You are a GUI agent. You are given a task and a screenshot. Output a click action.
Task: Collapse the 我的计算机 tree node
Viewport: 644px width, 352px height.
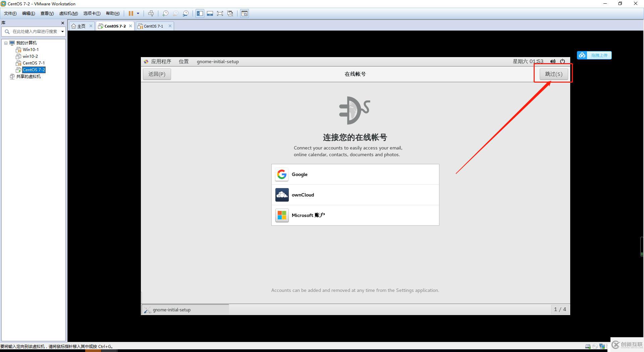point(6,43)
